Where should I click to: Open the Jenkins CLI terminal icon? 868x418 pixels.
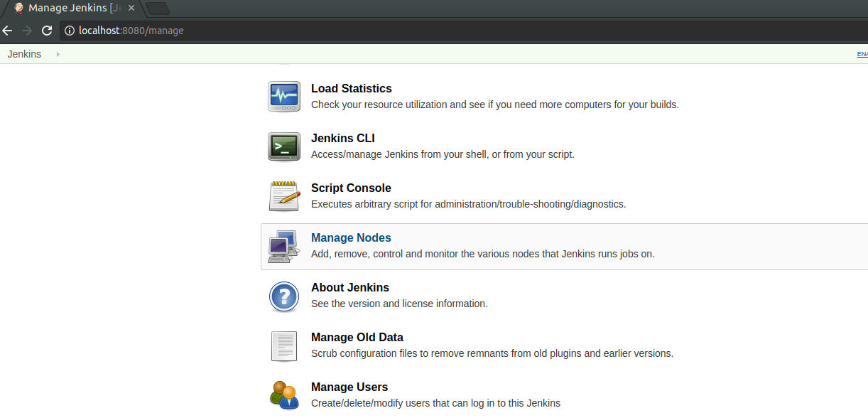click(x=284, y=146)
